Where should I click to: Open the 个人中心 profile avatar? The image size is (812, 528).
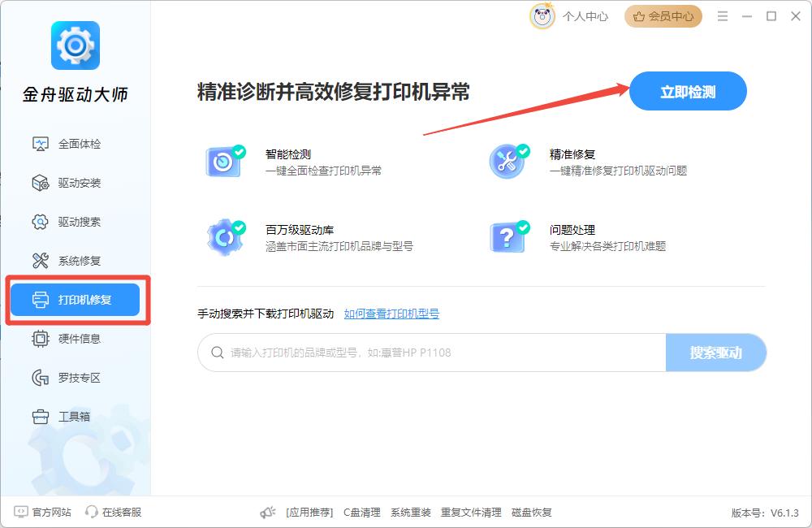(x=542, y=16)
